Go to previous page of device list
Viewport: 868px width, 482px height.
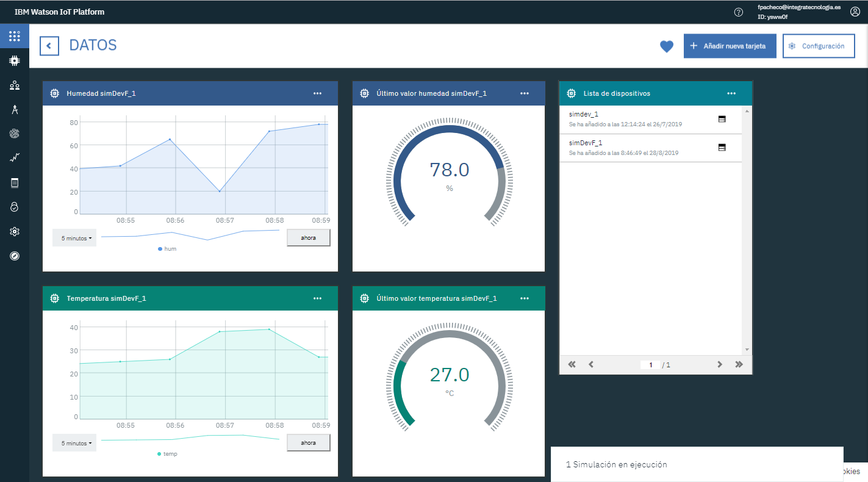(x=591, y=364)
